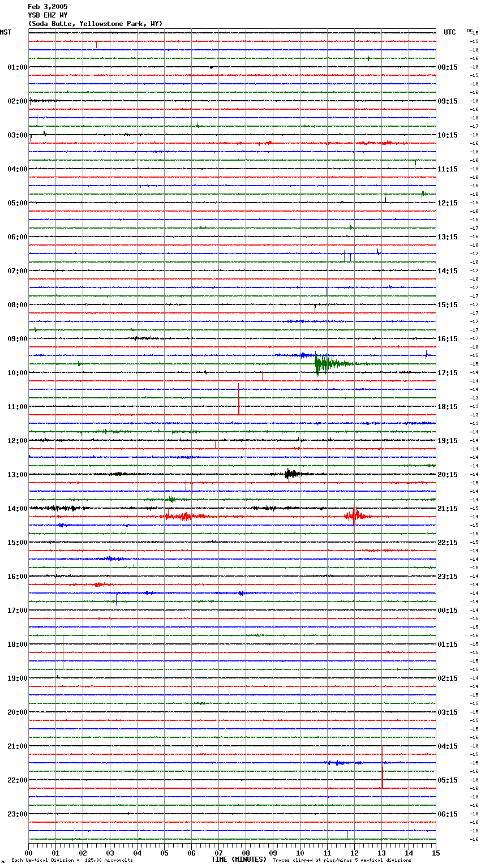Click 'Each Vertical Division = 125.00 microvolts' note
The image size is (481, 868).
click(x=72, y=861)
